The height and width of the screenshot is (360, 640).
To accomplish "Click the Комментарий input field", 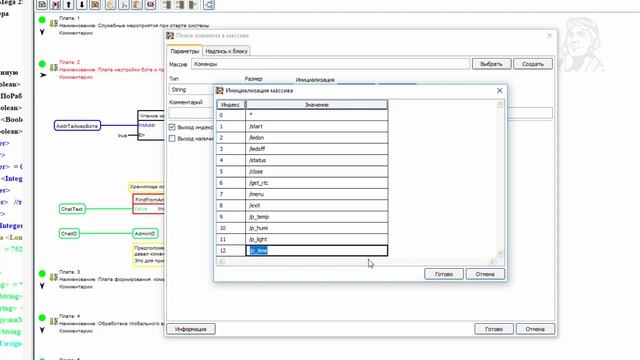I will coord(191,113).
